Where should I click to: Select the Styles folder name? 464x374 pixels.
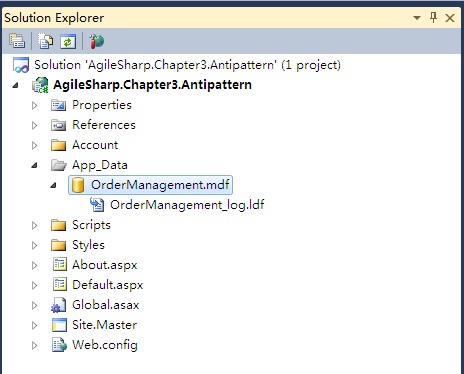(88, 245)
